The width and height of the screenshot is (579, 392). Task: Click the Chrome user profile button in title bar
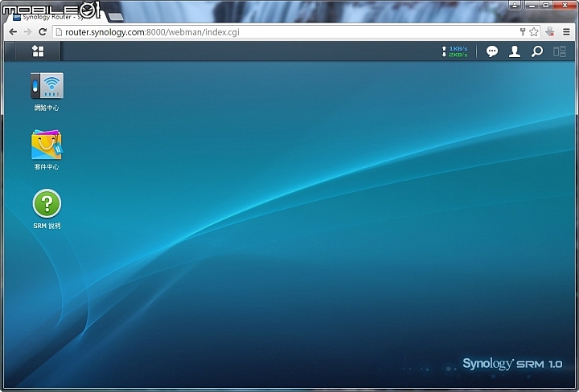pos(515,5)
